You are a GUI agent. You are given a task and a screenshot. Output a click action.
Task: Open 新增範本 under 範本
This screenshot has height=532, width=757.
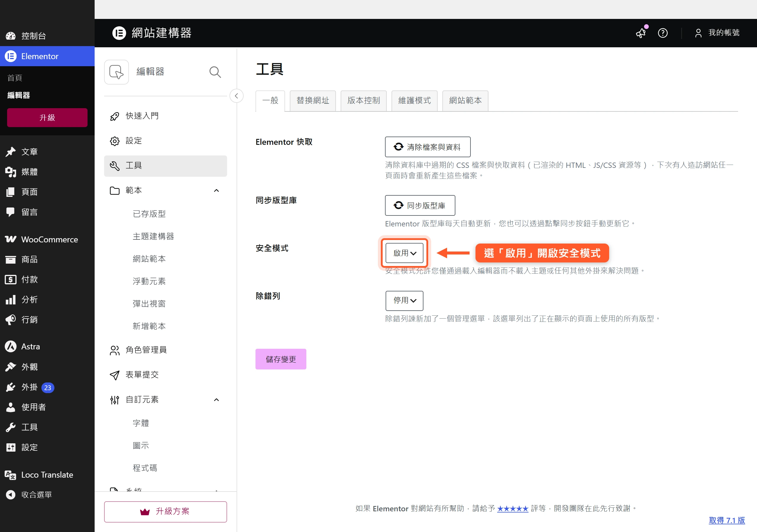[x=149, y=326]
